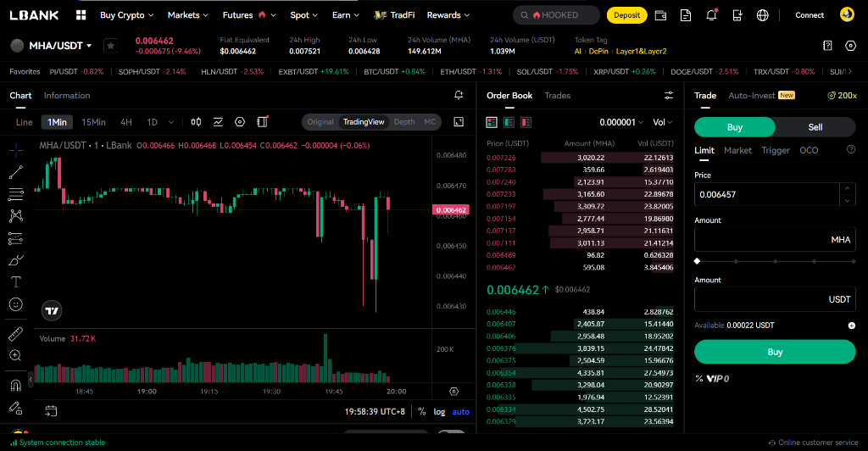This screenshot has height=451, width=868.
Task: Select the ruler measure tool
Action: pos(16,334)
